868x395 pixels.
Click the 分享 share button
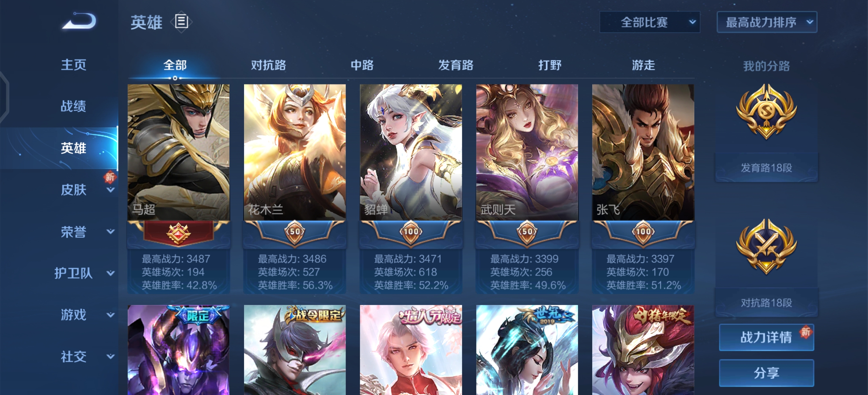pos(766,373)
